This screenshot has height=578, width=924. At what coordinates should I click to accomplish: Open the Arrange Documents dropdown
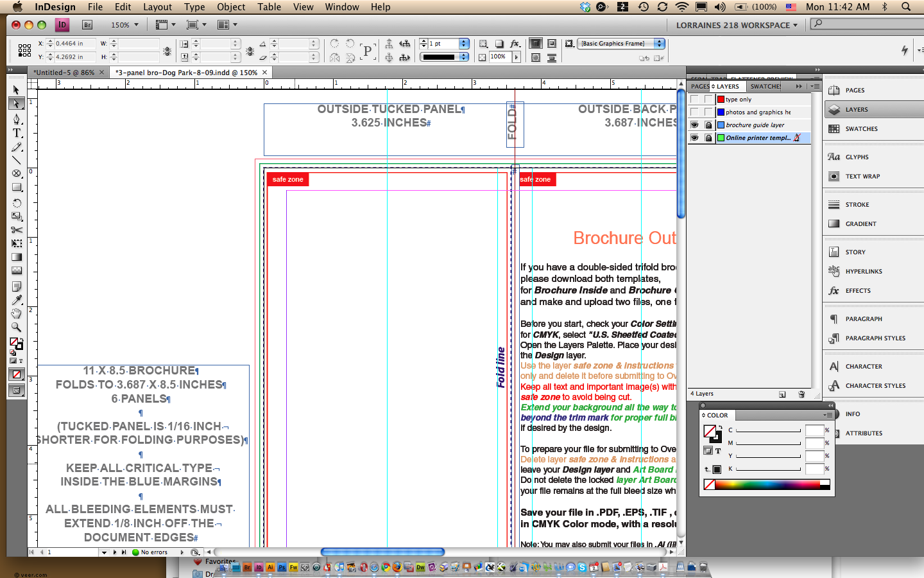(227, 25)
